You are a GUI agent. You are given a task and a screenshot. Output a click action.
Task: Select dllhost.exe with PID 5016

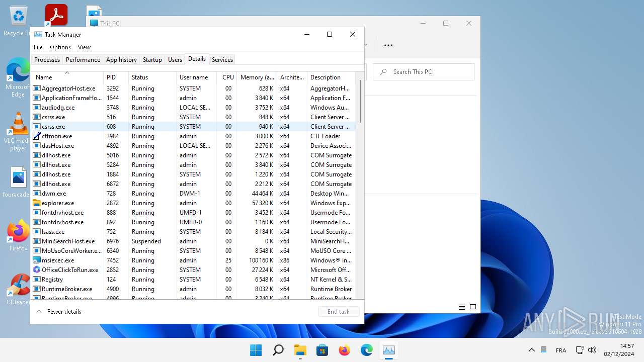coord(194,155)
